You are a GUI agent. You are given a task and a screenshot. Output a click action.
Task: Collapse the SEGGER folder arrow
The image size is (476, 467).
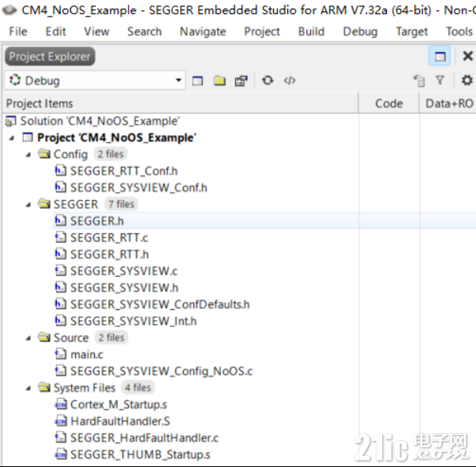(28, 205)
